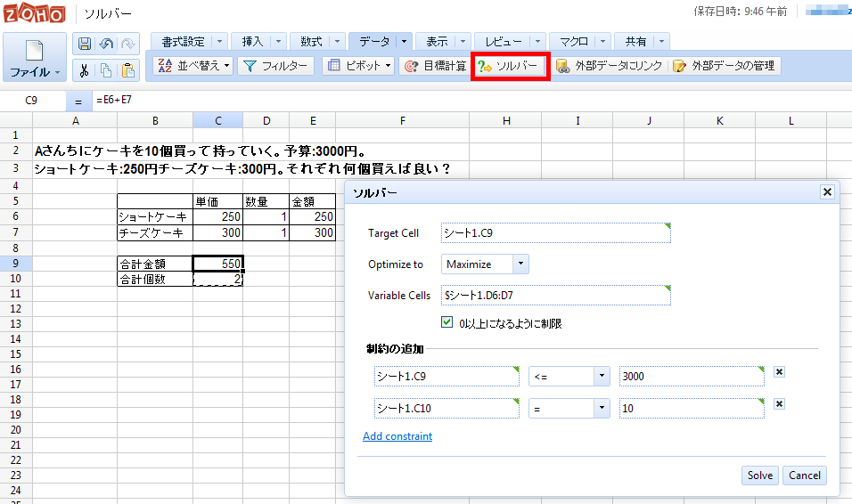Select the 合計個数 cell

pos(155,279)
